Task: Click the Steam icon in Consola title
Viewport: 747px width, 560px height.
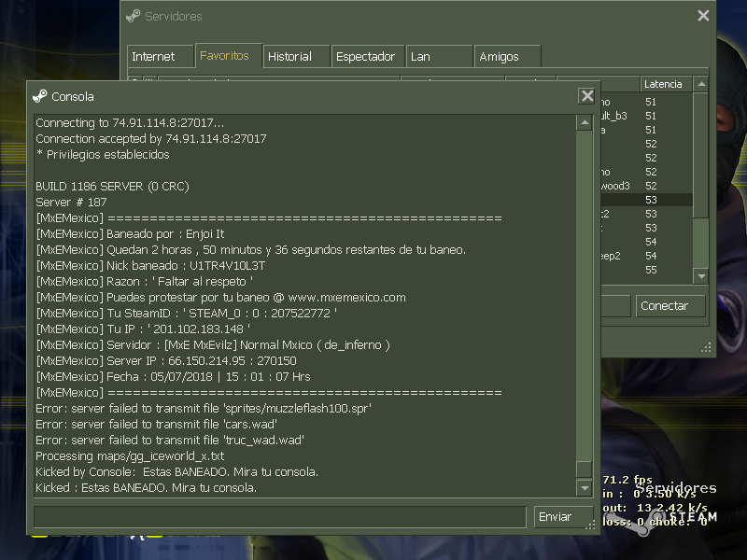Action: pyautogui.click(x=40, y=96)
